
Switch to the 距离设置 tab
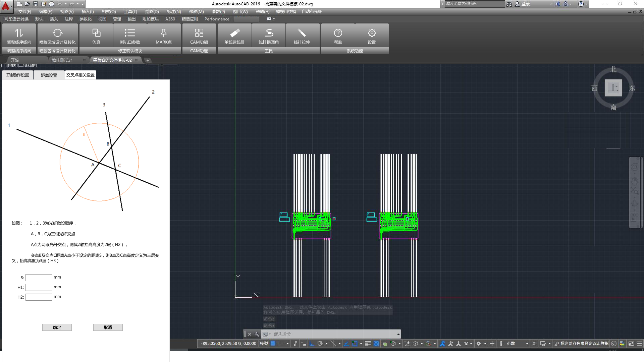point(49,75)
